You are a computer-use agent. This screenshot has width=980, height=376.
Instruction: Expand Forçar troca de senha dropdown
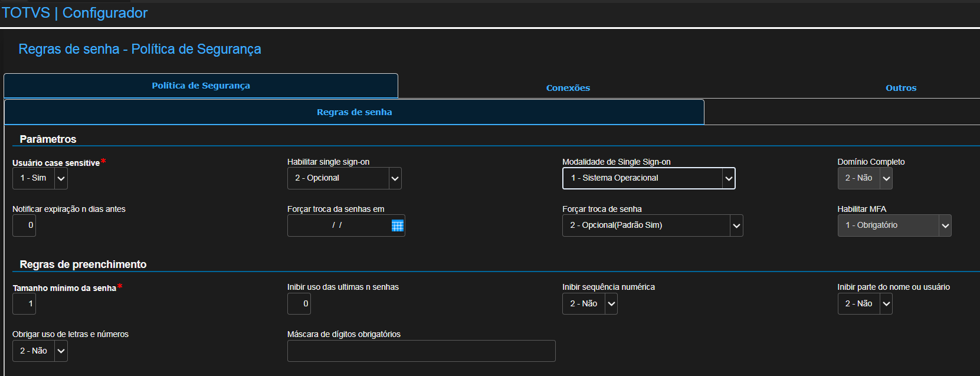point(736,225)
